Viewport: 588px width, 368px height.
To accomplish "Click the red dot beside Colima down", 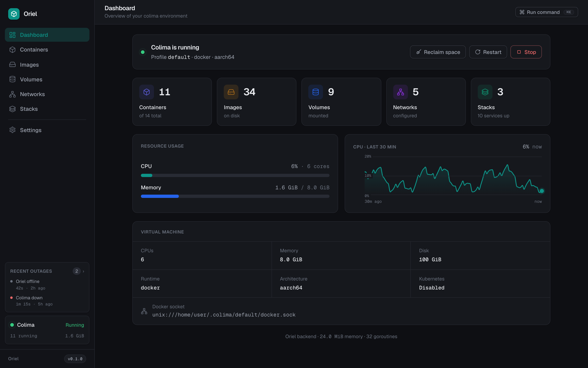I will 11,298.
